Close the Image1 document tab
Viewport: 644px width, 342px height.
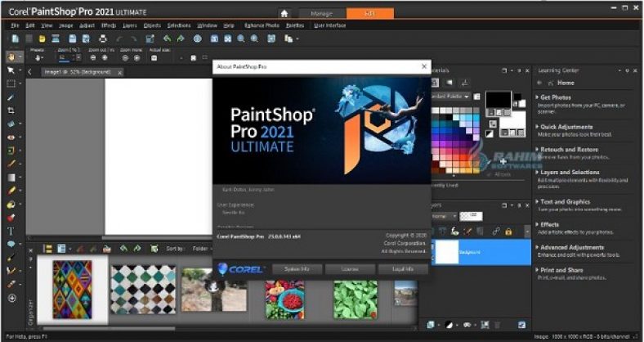click(x=119, y=73)
